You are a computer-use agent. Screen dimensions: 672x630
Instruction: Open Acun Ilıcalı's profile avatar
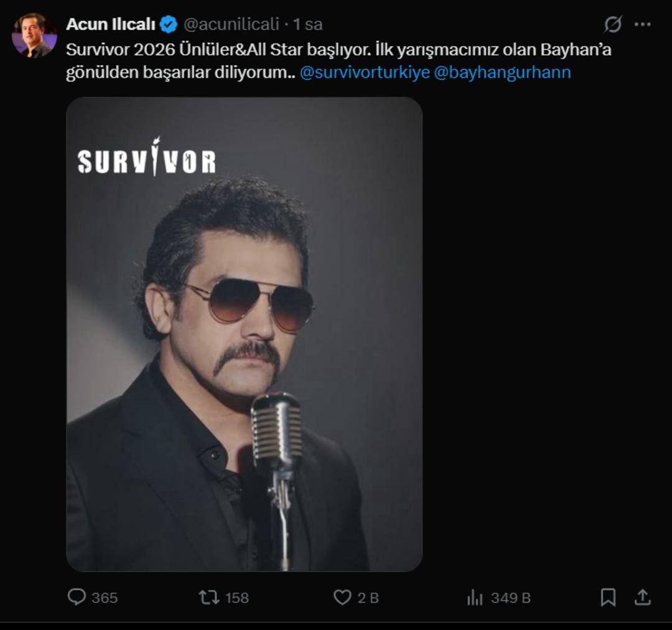(34, 35)
